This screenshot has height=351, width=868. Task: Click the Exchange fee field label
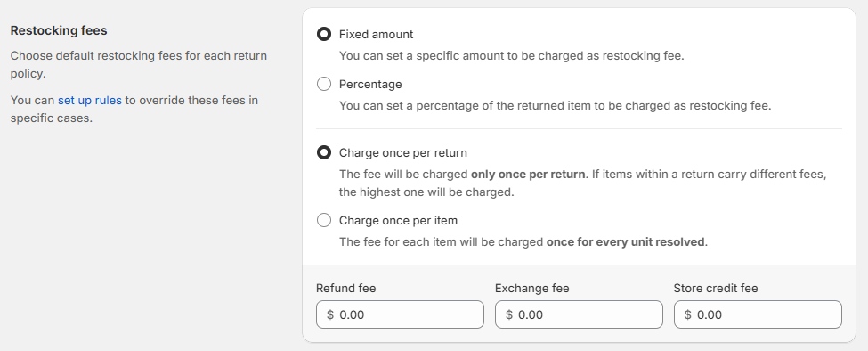click(532, 289)
